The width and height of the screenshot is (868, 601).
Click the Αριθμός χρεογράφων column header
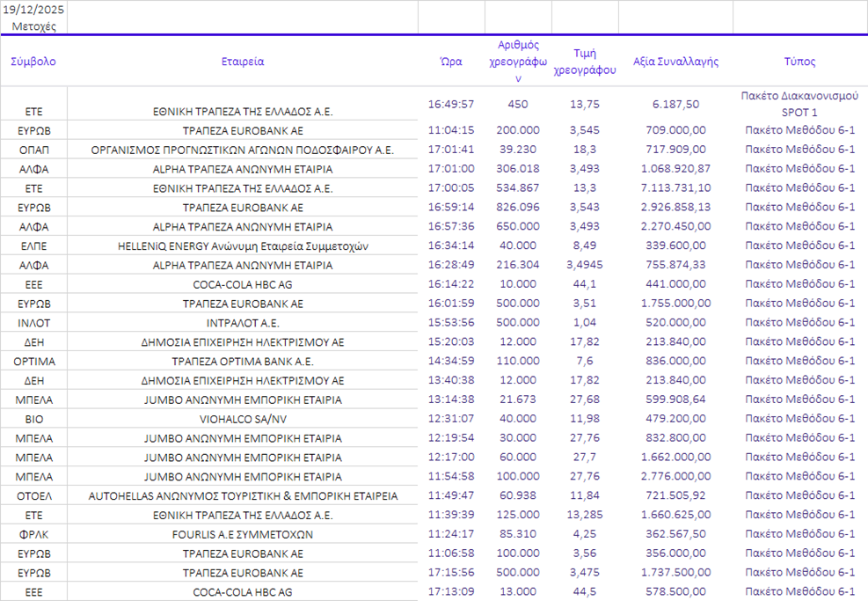tap(518, 62)
